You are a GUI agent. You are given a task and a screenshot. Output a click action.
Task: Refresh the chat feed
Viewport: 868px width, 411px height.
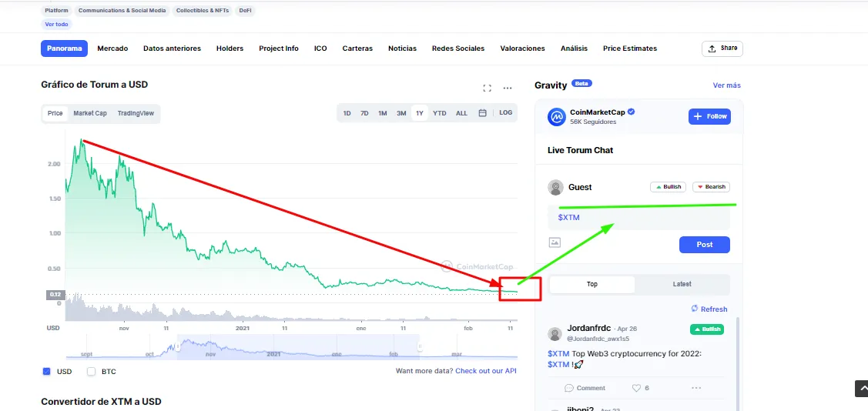(x=709, y=309)
